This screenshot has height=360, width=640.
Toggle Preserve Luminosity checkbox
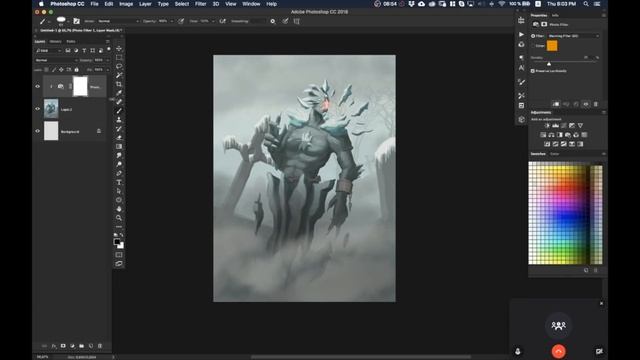[533, 71]
